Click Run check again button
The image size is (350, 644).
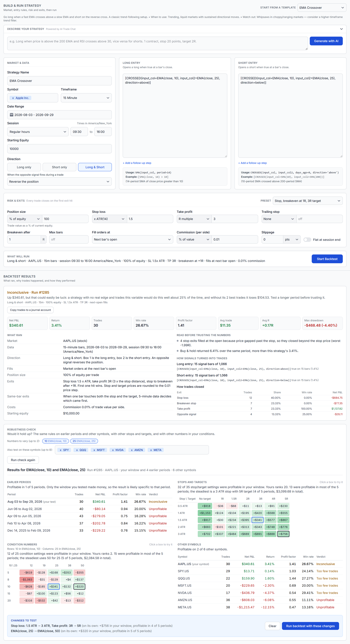point(23,460)
